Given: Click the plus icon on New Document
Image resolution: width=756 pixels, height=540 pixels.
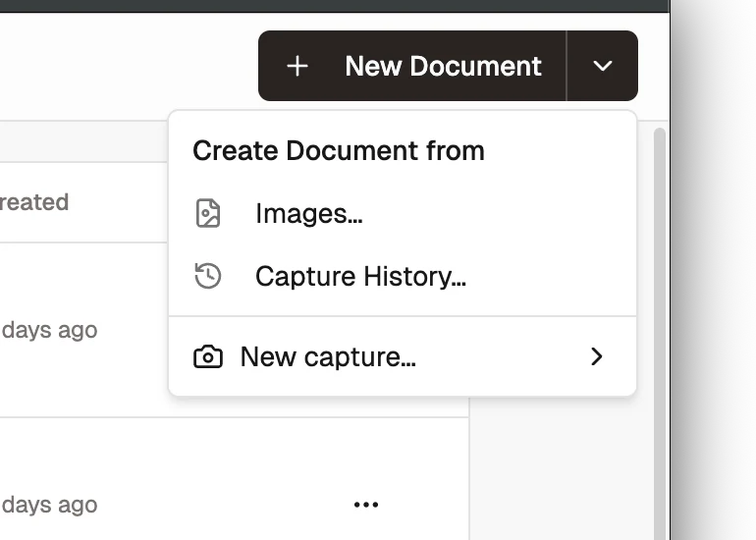Looking at the screenshot, I should (297, 66).
